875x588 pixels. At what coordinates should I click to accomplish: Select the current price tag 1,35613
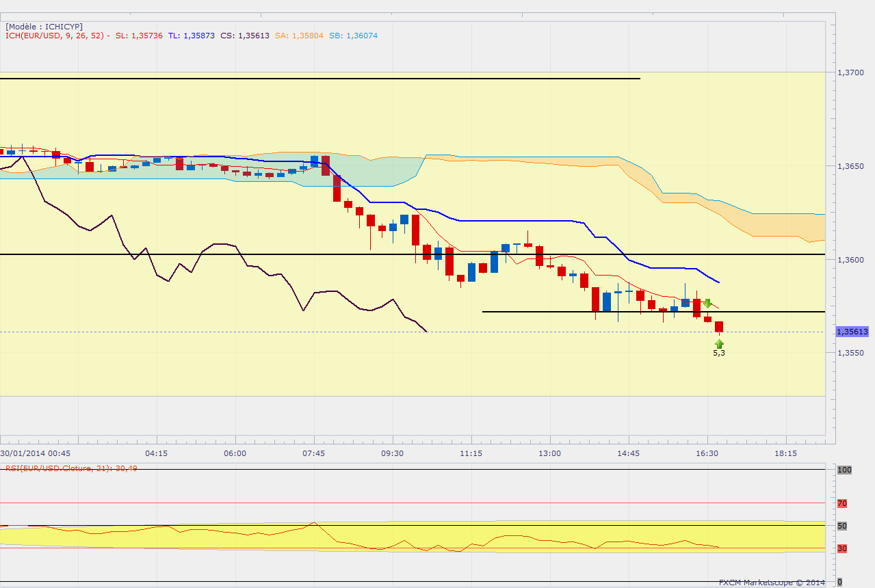tap(852, 332)
